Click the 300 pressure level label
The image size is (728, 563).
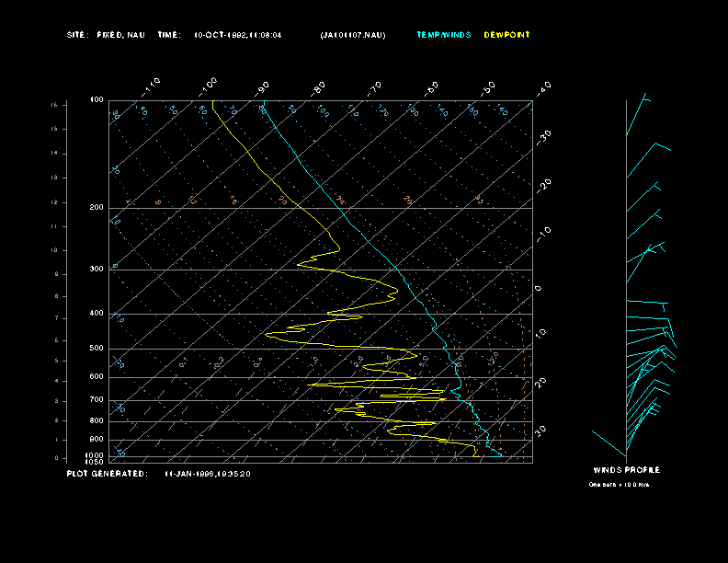click(x=97, y=270)
